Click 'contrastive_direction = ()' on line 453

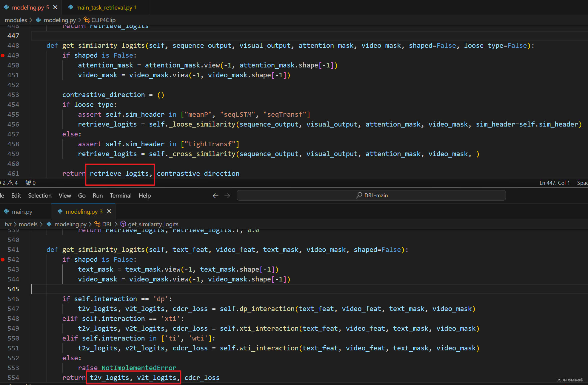(x=113, y=95)
